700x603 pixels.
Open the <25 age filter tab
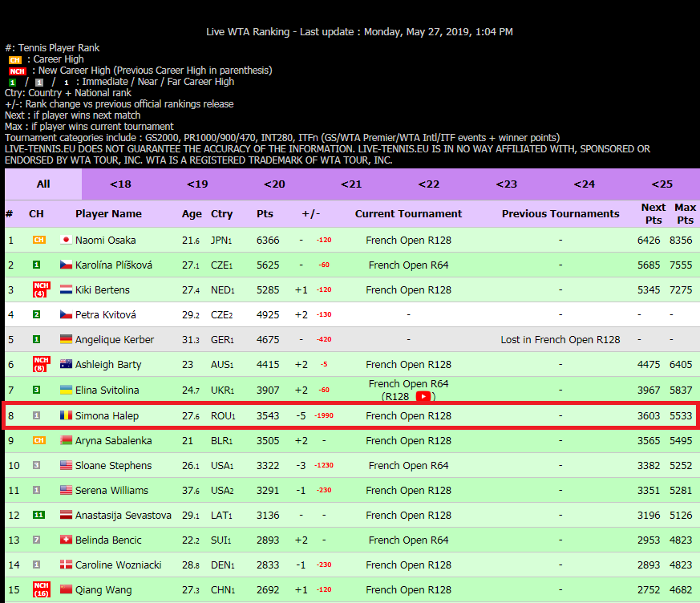pos(662,184)
